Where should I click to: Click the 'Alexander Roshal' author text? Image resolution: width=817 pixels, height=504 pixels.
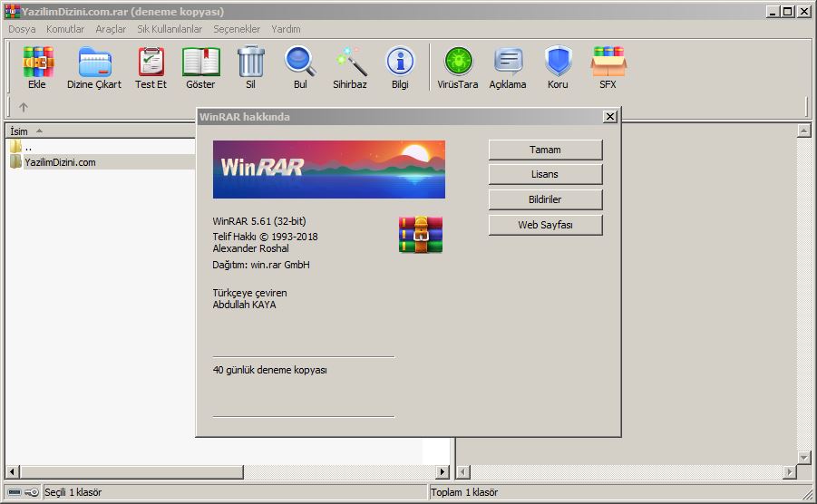pyautogui.click(x=250, y=249)
